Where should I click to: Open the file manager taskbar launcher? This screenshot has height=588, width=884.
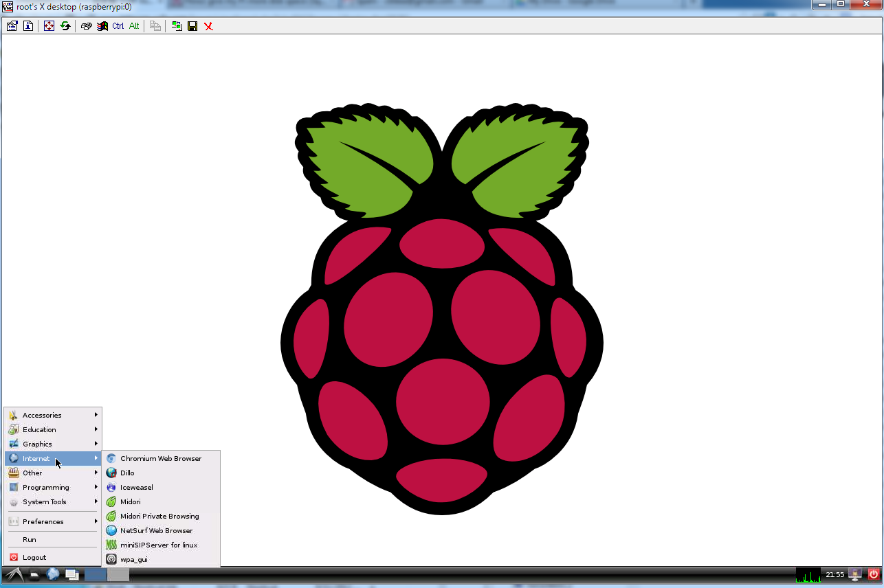[x=34, y=575]
